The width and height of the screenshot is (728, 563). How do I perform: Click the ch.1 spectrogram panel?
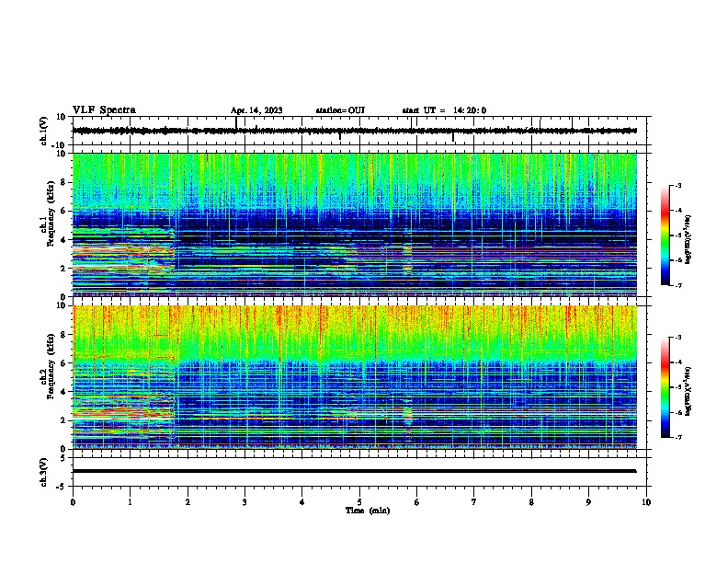click(354, 224)
